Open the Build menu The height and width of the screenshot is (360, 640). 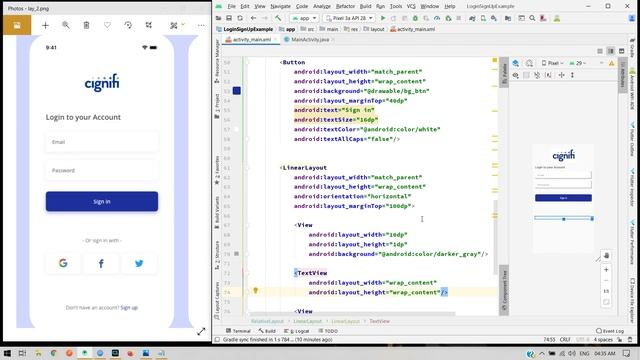(365, 6)
